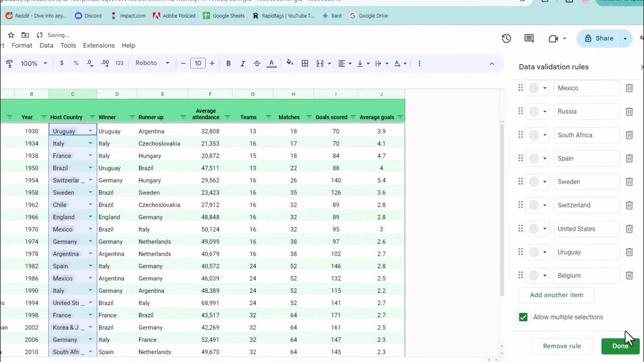Click the Belgium item text field

click(x=587, y=276)
